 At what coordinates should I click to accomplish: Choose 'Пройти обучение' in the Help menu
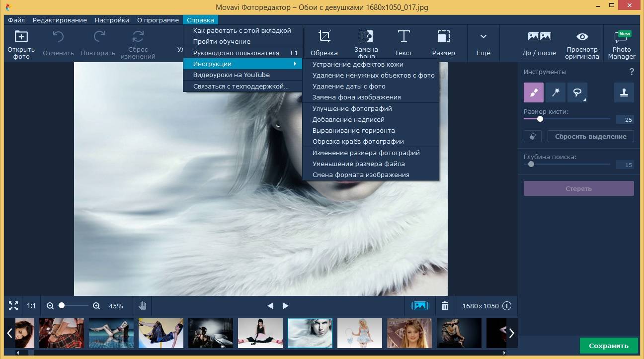(242, 41)
